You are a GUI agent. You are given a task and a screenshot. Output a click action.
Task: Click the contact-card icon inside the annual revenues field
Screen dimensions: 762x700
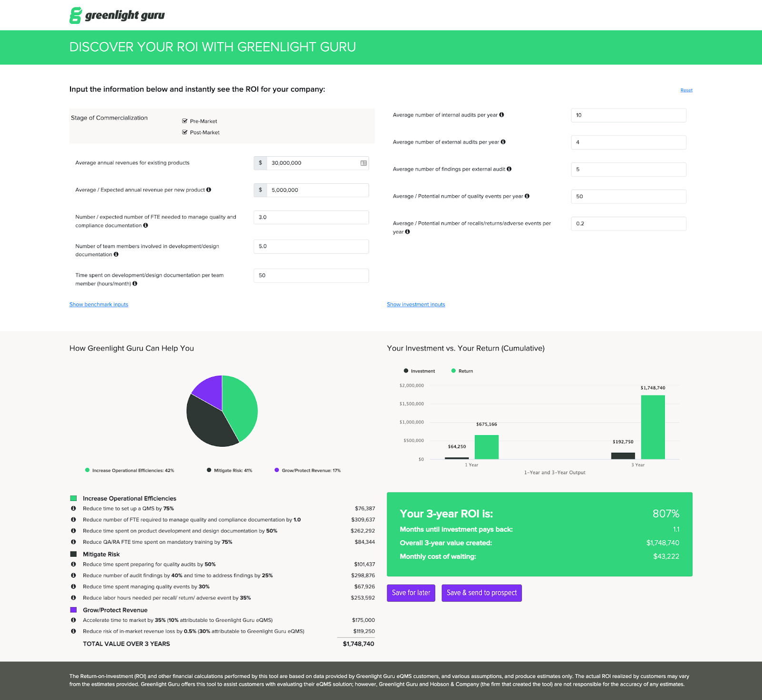(x=363, y=163)
